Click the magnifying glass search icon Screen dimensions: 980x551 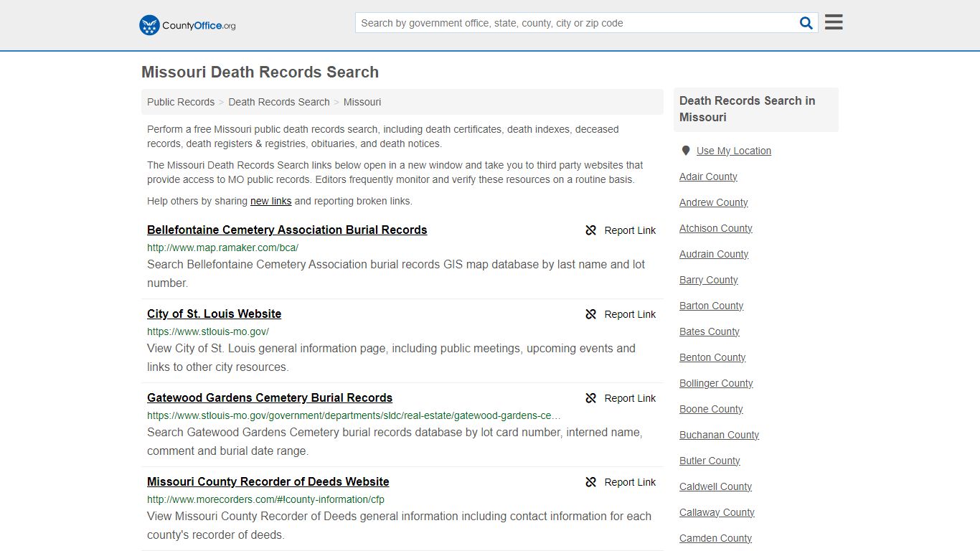click(x=806, y=23)
